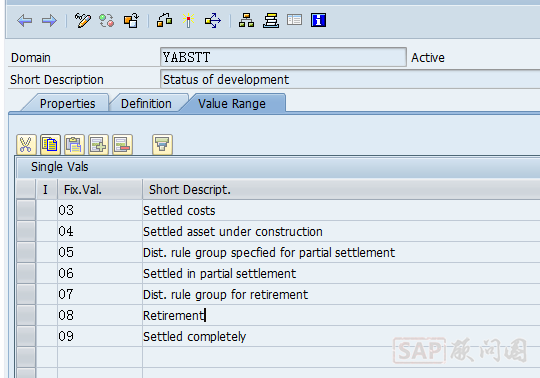Click the Paste clipboard icon
The image size is (540, 378).
tap(74, 144)
